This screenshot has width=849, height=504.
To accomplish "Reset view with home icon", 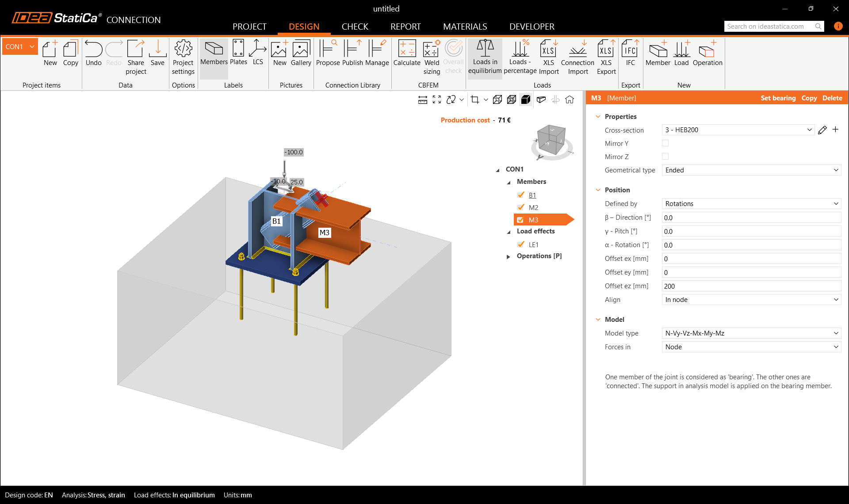I will pos(570,100).
